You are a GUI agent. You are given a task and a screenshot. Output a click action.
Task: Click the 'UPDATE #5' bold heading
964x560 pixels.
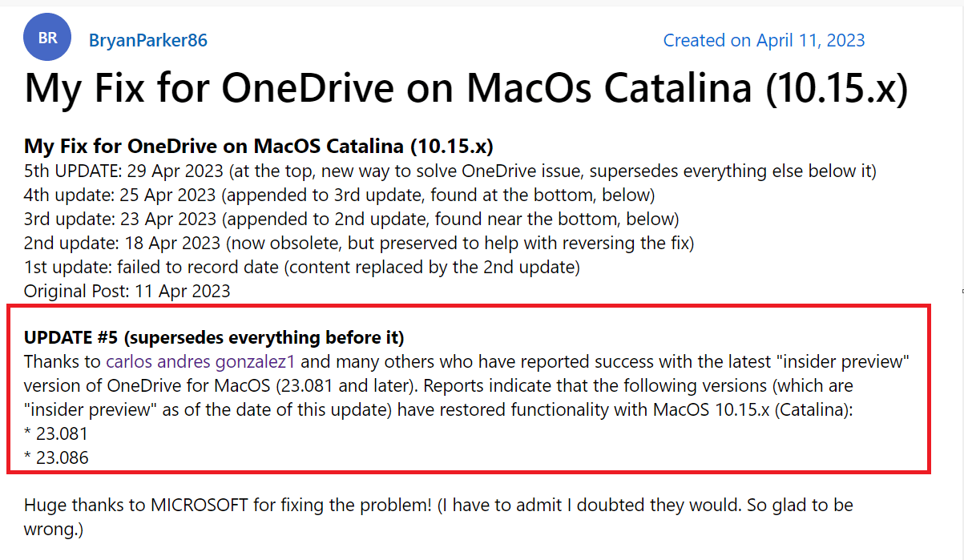pyautogui.click(x=214, y=336)
